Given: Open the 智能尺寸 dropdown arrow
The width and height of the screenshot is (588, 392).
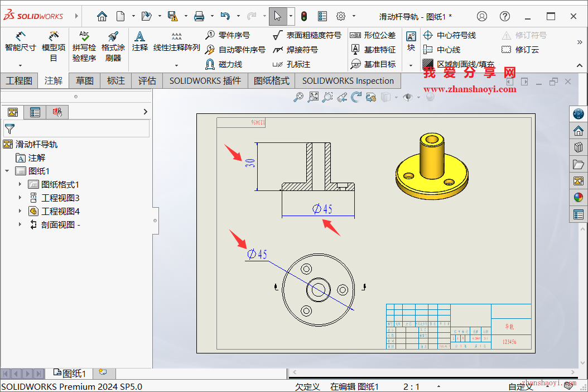Looking at the screenshot, I should coord(20,65).
